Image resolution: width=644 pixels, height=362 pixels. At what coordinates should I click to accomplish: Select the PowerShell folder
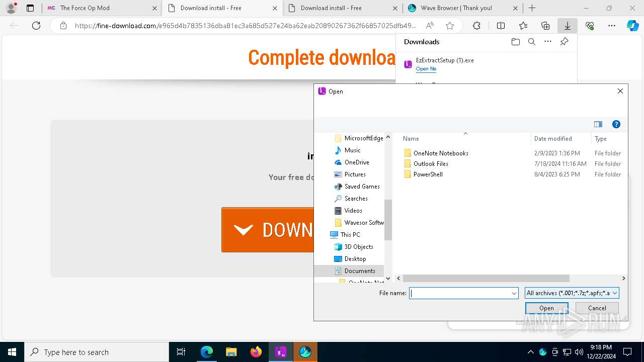pos(428,174)
